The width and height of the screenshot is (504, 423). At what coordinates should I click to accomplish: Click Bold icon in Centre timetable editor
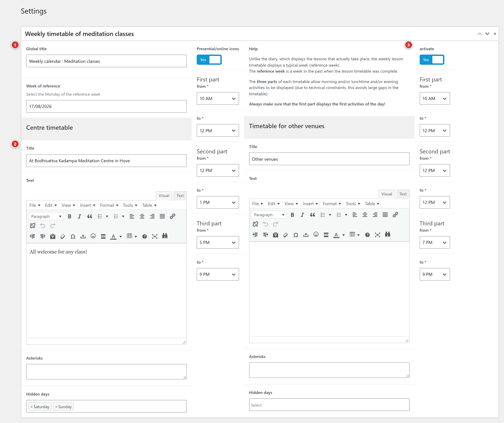pyautogui.click(x=69, y=216)
